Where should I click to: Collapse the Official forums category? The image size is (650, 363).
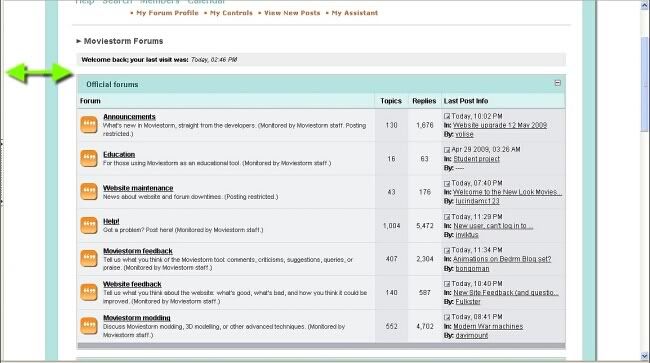click(558, 83)
